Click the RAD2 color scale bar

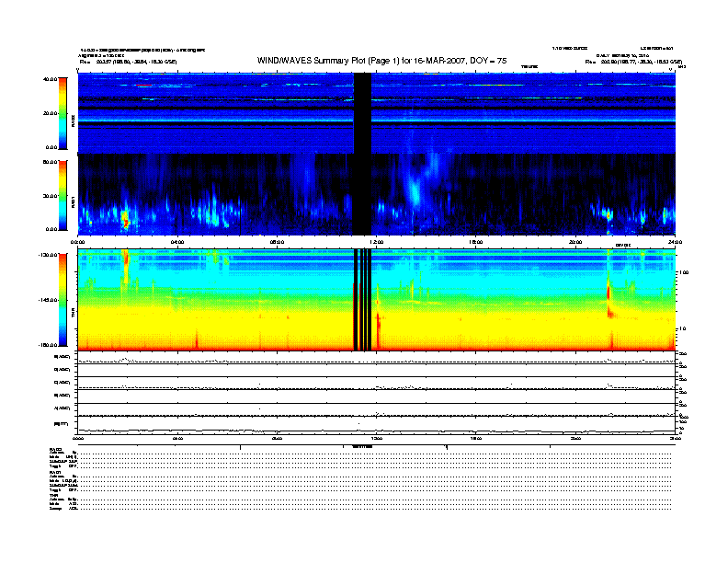[63, 113]
